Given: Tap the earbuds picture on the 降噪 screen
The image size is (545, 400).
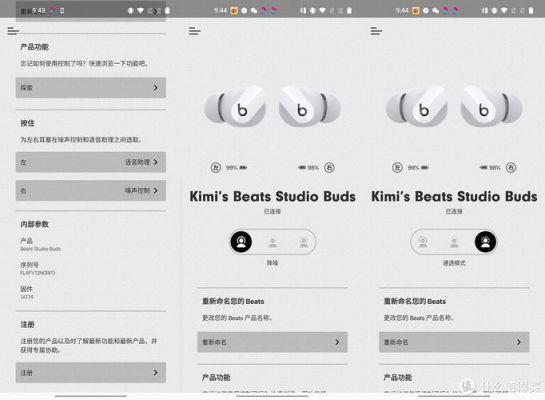Looking at the screenshot, I should tap(272, 106).
